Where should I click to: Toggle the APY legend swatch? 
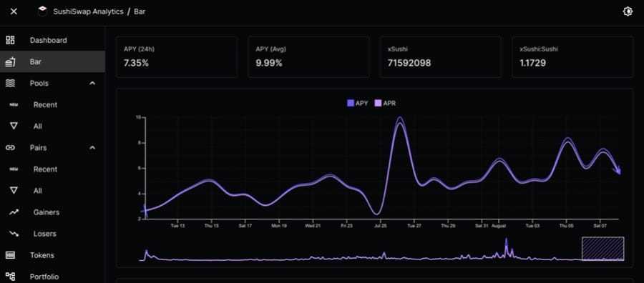pyautogui.click(x=351, y=104)
